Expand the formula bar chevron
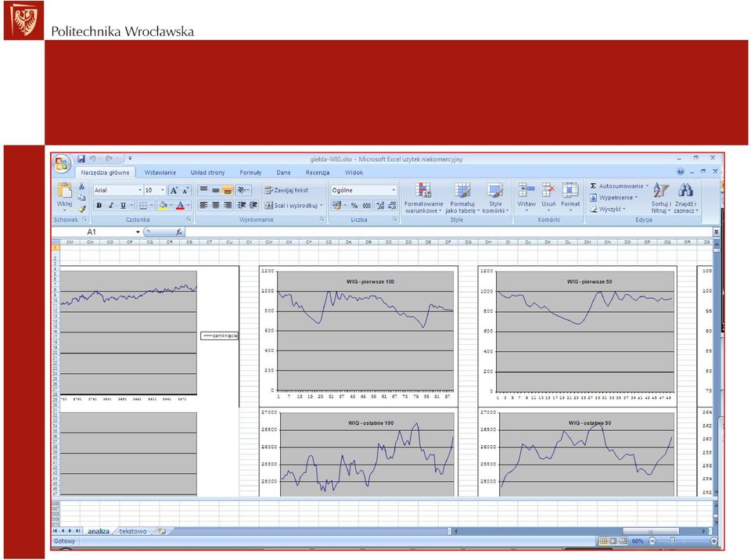The height and width of the screenshot is (560, 751). pos(716,232)
